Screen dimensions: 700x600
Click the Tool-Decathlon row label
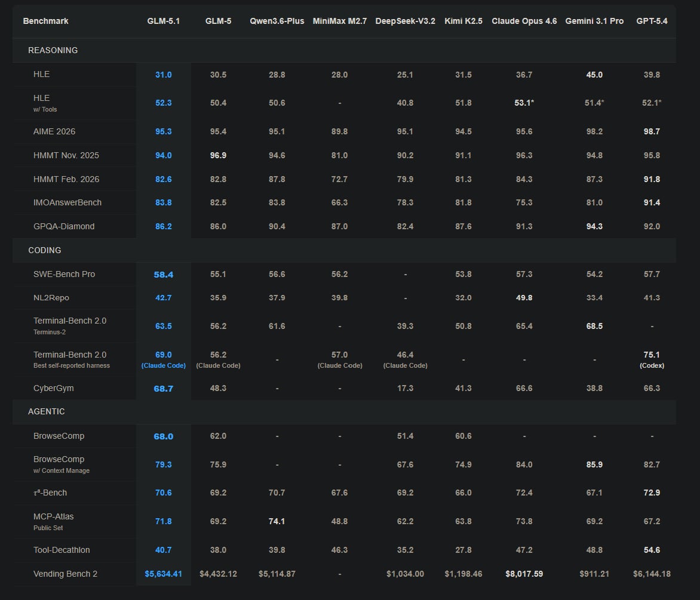pos(62,550)
